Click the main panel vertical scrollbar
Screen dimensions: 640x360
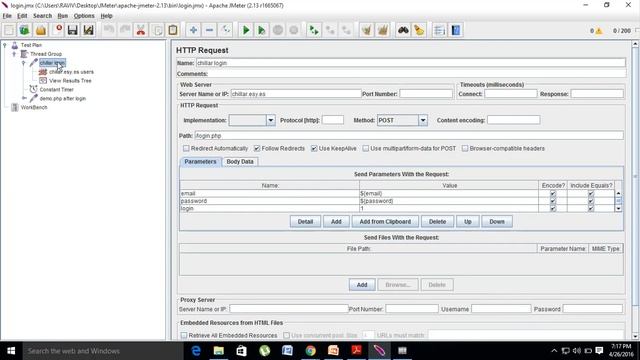point(635,190)
